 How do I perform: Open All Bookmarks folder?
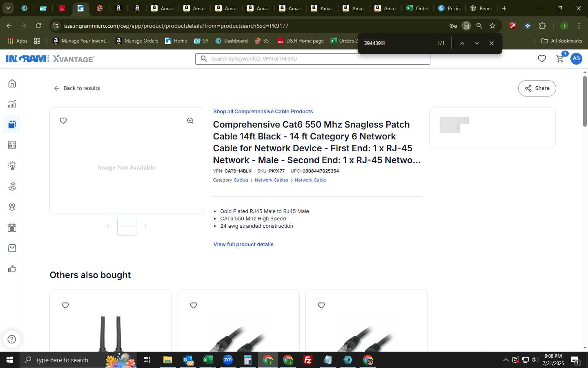pyautogui.click(x=561, y=41)
